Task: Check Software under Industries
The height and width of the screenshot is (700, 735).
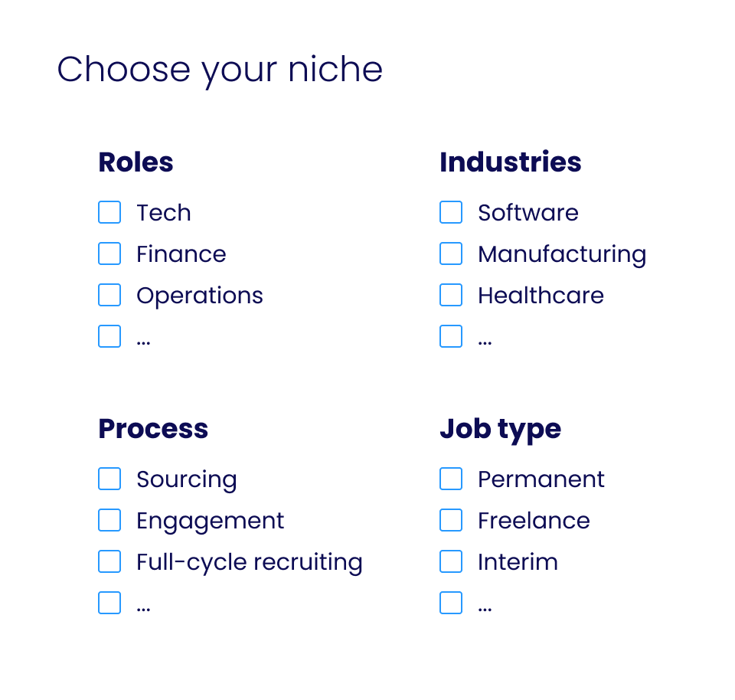Action: (451, 212)
